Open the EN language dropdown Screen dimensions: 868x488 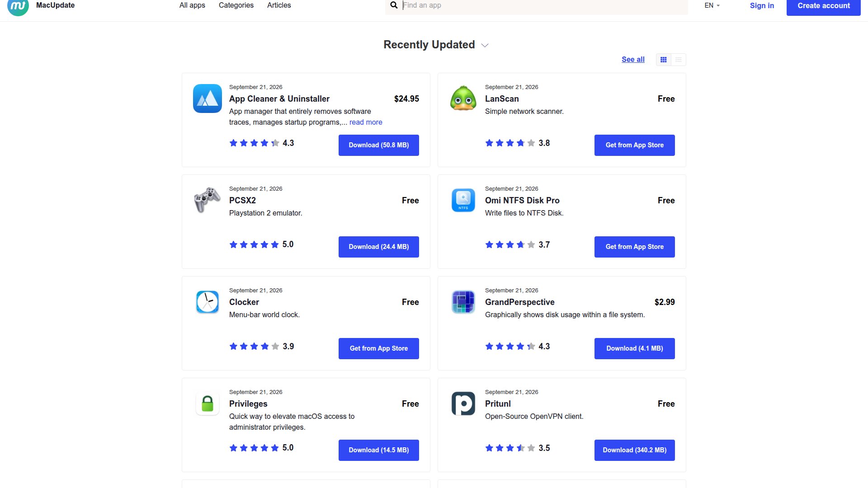tap(712, 5)
